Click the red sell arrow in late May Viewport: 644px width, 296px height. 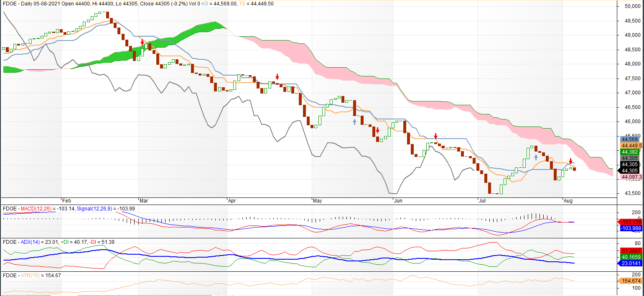tap(377, 130)
